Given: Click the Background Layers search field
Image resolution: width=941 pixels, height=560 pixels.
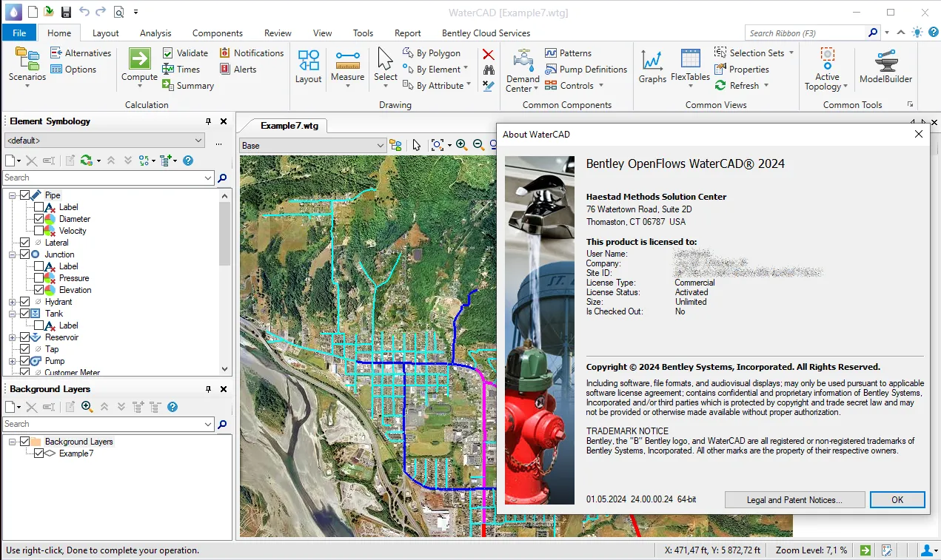Looking at the screenshot, I should click(x=102, y=424).
